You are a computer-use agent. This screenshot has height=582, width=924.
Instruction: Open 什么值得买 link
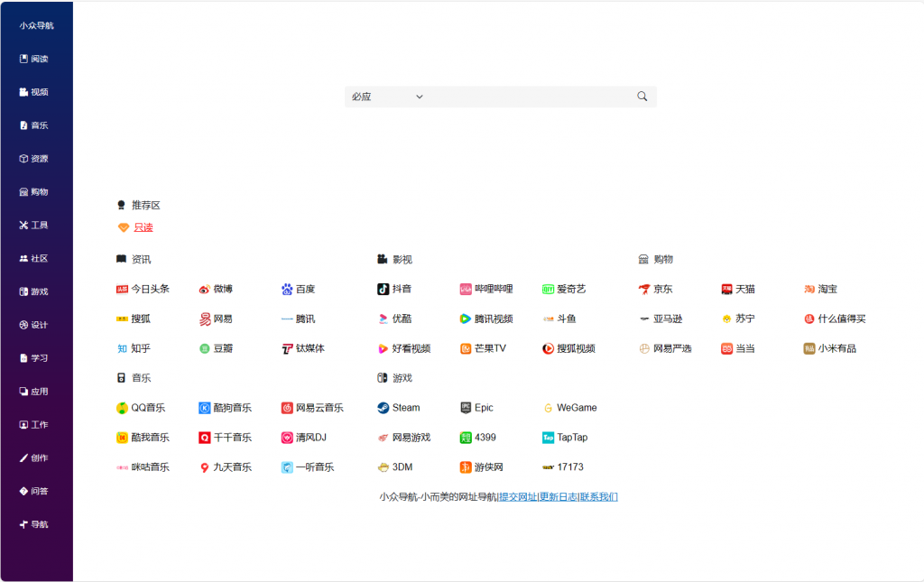tap(835, 319)
